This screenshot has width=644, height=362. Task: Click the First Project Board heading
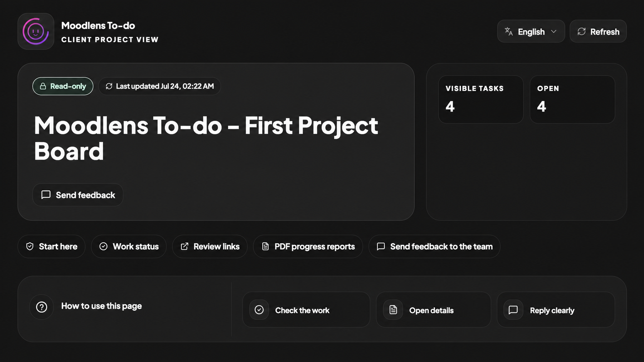click(x=206, y=138)
